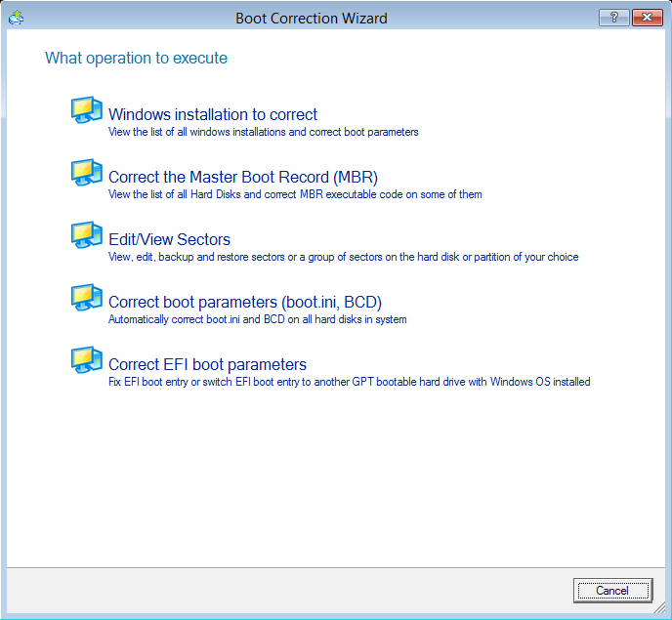672x620 pixels.
Task: Click the computer icon beside Edit/View Sectors
Action: pyautogui.click(x=87, y=235)
